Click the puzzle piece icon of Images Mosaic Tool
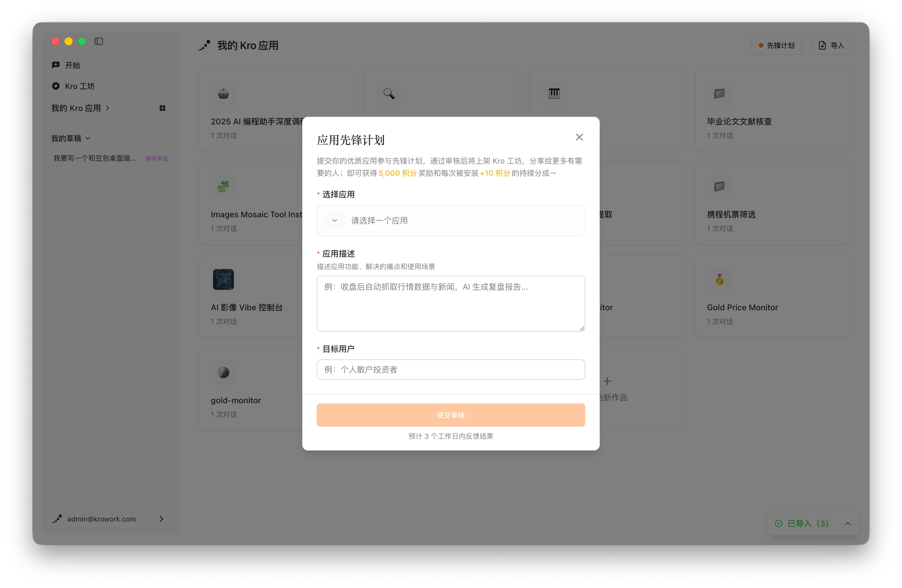902x588 pixels. click(x=223, y=187)
